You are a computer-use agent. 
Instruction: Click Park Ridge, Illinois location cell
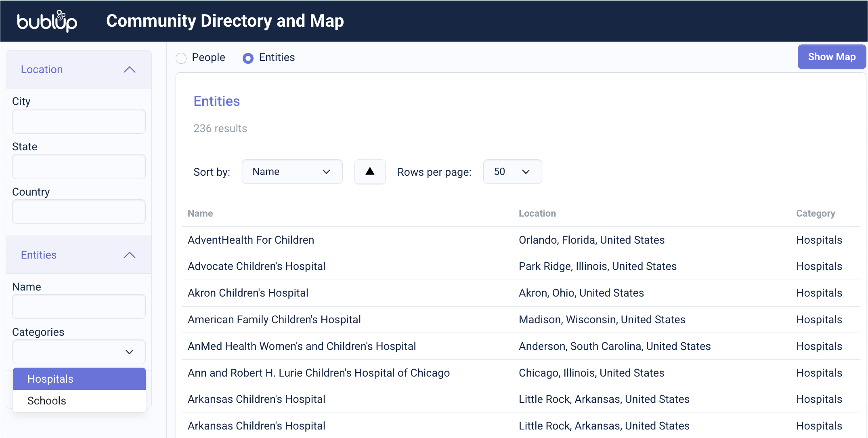[x=598, y=266]
